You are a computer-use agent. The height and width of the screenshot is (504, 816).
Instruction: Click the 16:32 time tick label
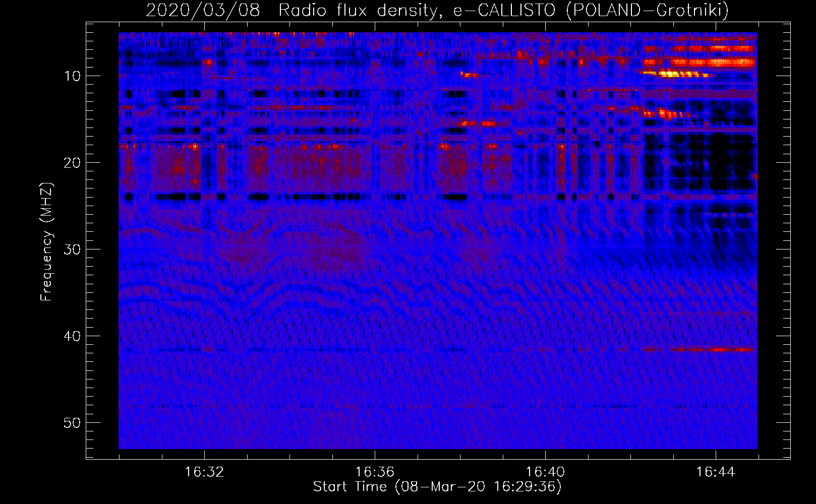click(204, 472)
